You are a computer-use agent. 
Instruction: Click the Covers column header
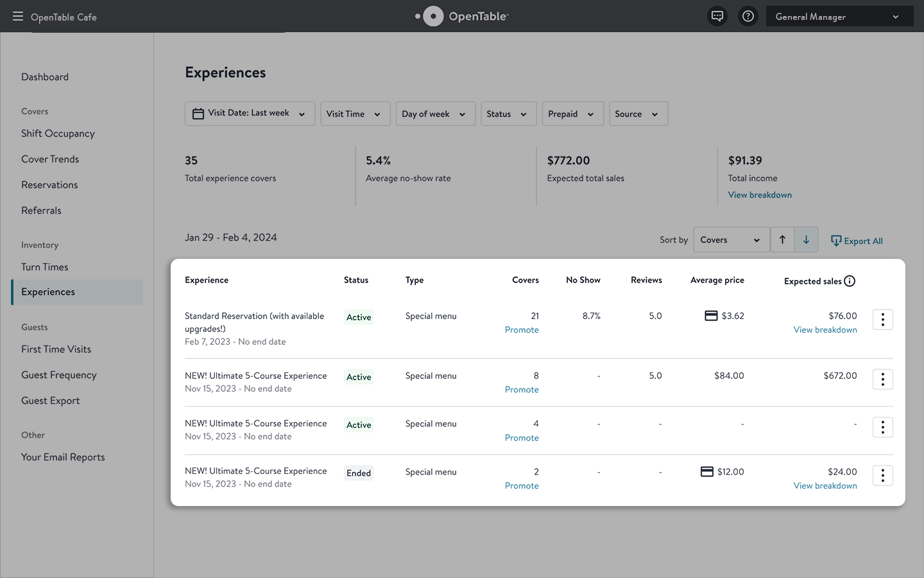click(526, 280)
